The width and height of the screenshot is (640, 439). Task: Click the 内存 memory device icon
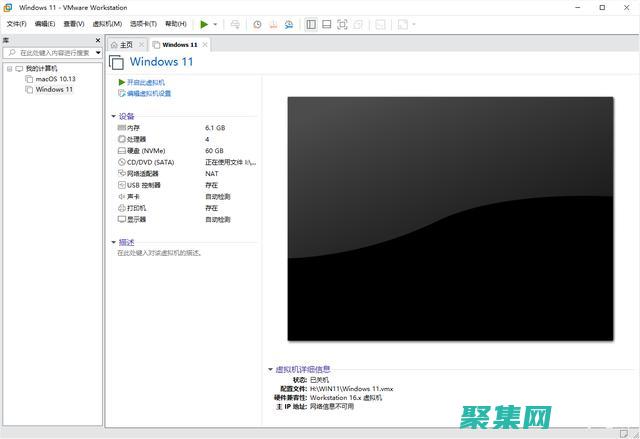point(122,128)
